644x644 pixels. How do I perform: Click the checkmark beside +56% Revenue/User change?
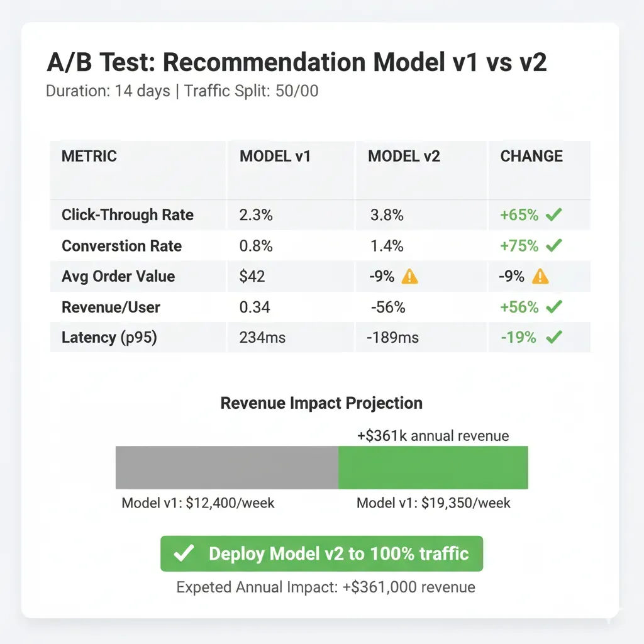(x=554, y=307)
